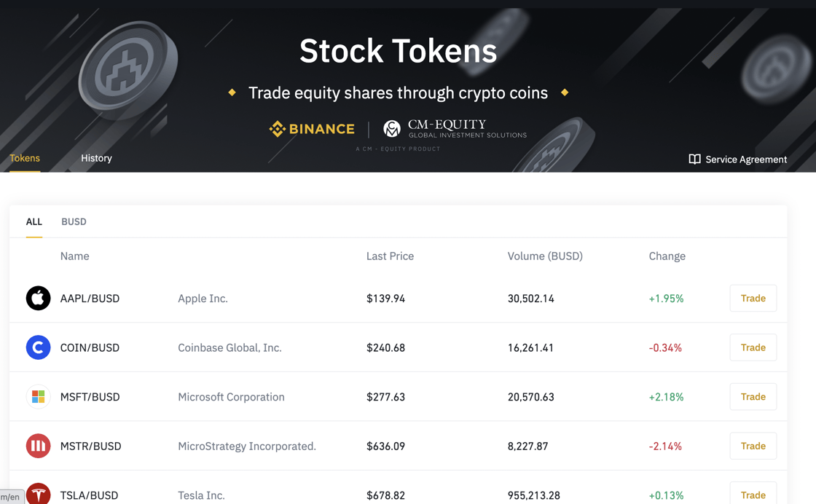Trade the MSFT/BUSD token
Image resolution: width=816 pixels, height=504 pixels.
[x=753, y=397]
